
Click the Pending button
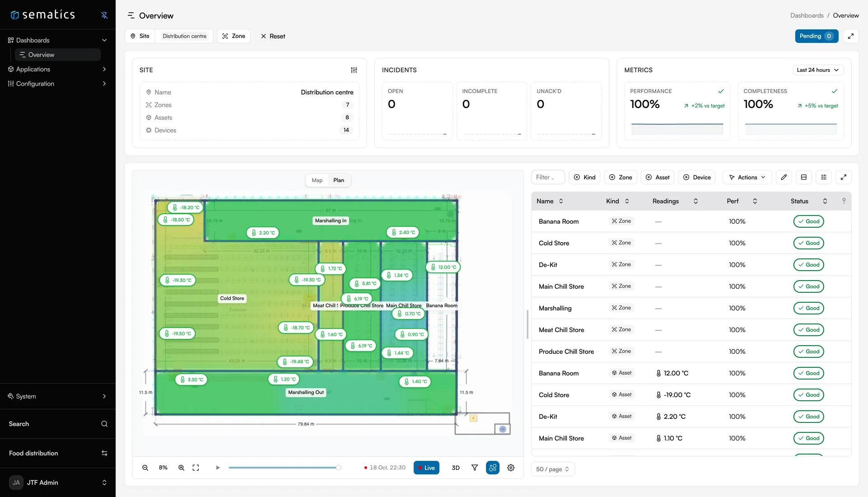pos(816,36)
